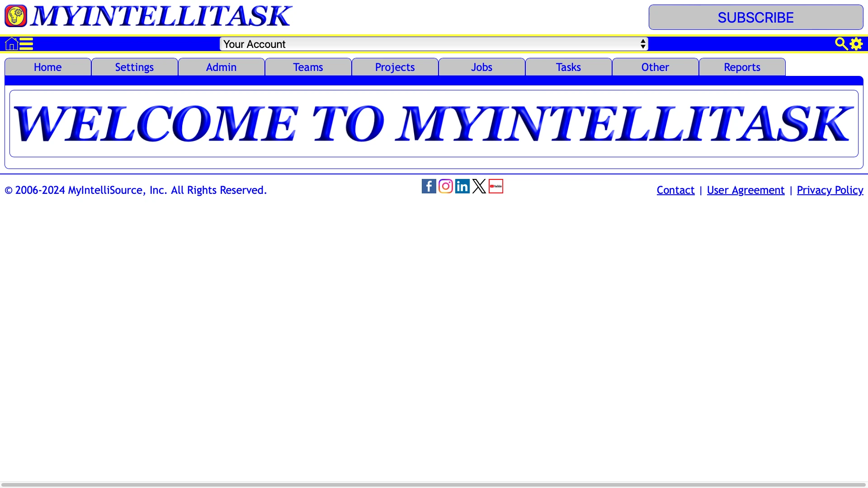Click the User Agreement footer link
Image resolution: width=868 pixels, height=488 pixels.
point(746,189)
